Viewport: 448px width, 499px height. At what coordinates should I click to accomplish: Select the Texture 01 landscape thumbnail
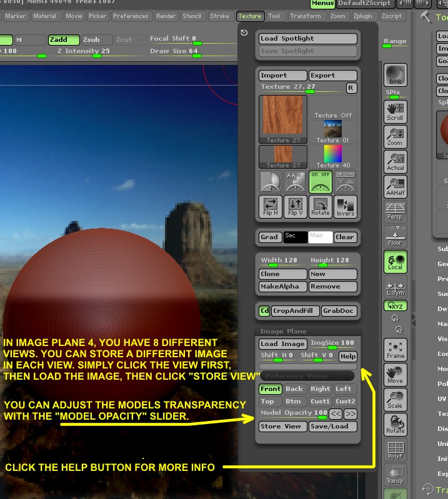click(333, 132)
